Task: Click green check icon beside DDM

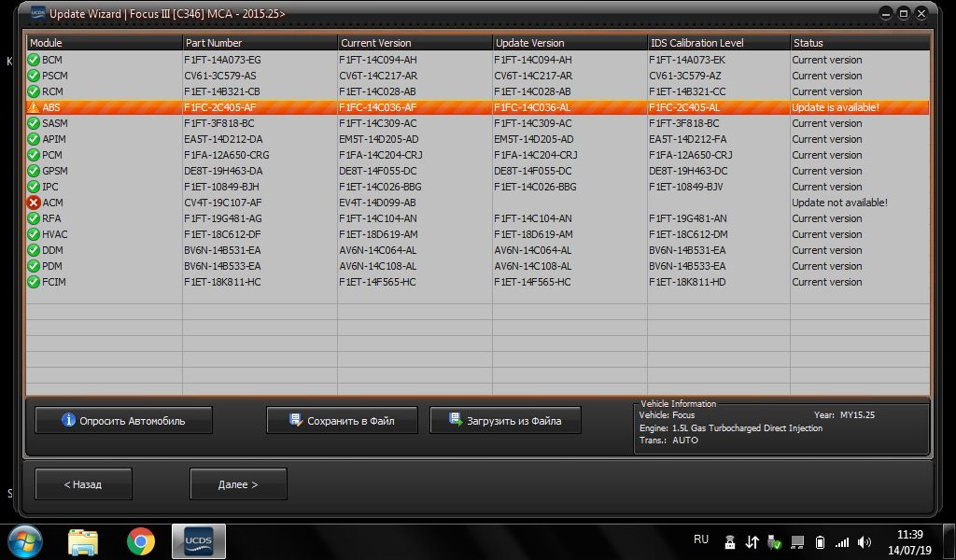Action: (x=34, y=250)
